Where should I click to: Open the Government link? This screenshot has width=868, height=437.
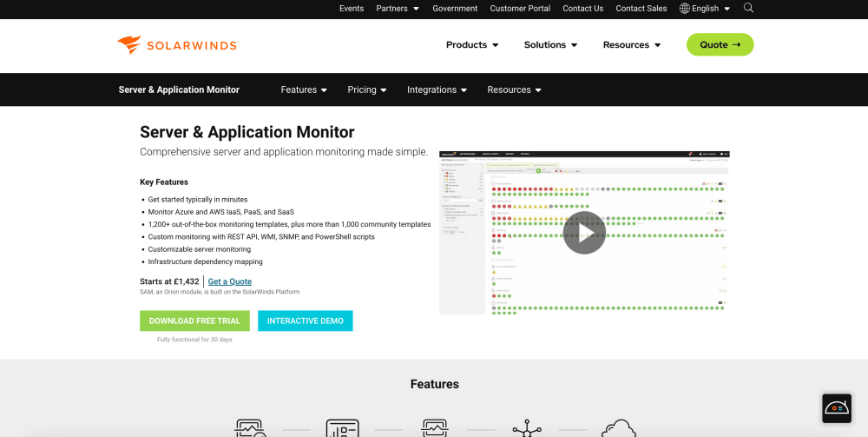pos(455,9)
